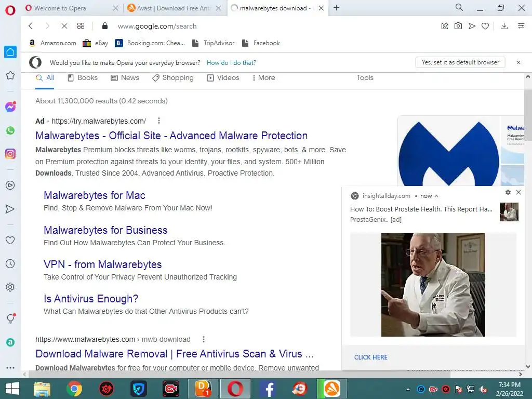
Task: Expand the More search filters menu
Action: point(263,78)
